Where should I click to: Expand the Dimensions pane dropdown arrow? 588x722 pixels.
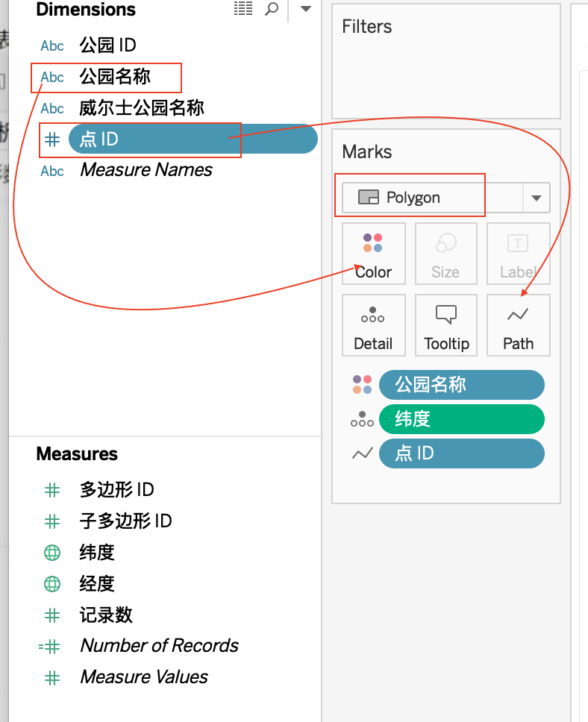(305, 8)
